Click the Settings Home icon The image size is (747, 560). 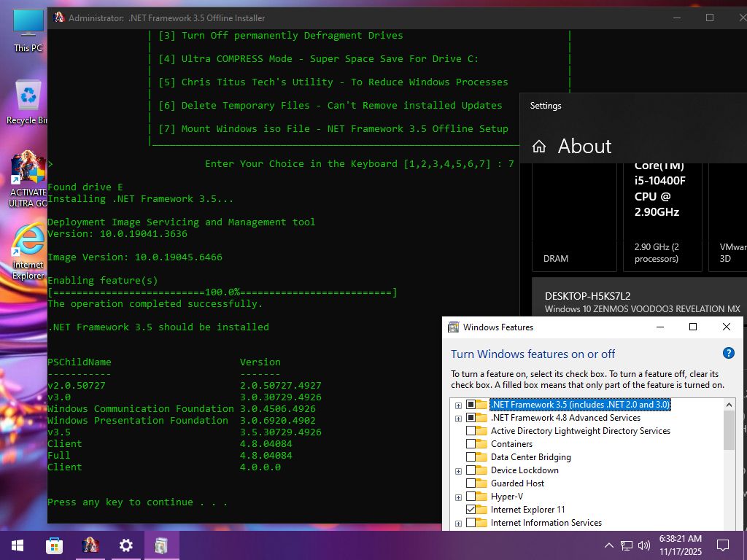tap(539, 146)
